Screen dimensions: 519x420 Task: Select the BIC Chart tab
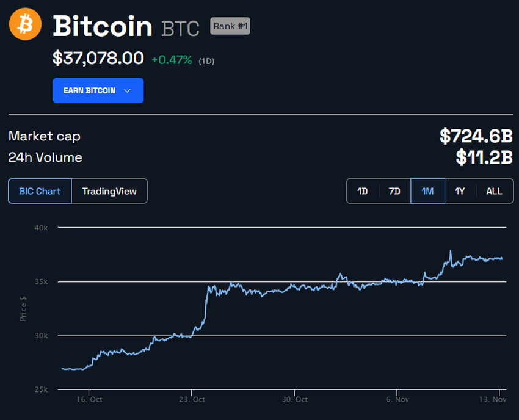point(39,190)
